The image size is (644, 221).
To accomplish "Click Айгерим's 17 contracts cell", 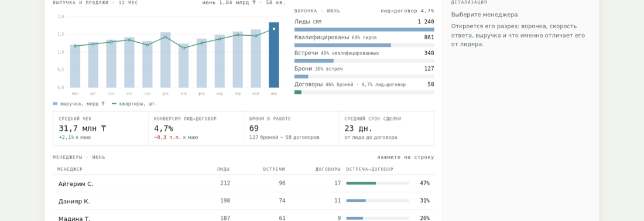I will click(x=338, y=183).
